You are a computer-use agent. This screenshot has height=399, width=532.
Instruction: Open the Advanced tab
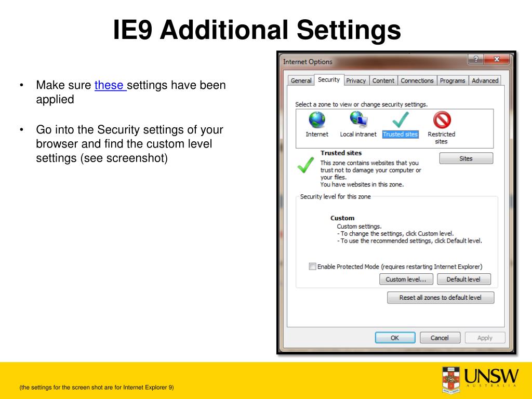pos(485,81)
